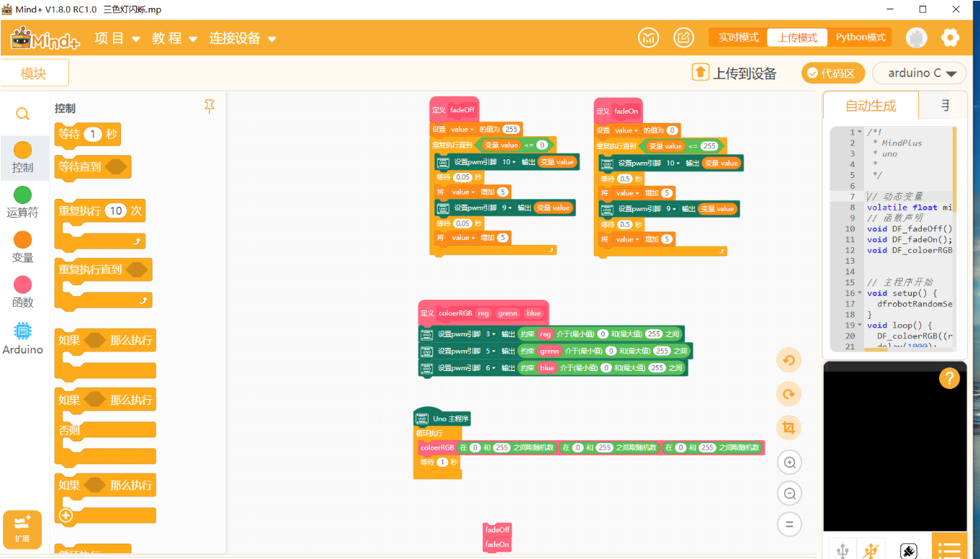Open the settings gear icon

pyautogui.click(x=950, y=38)
